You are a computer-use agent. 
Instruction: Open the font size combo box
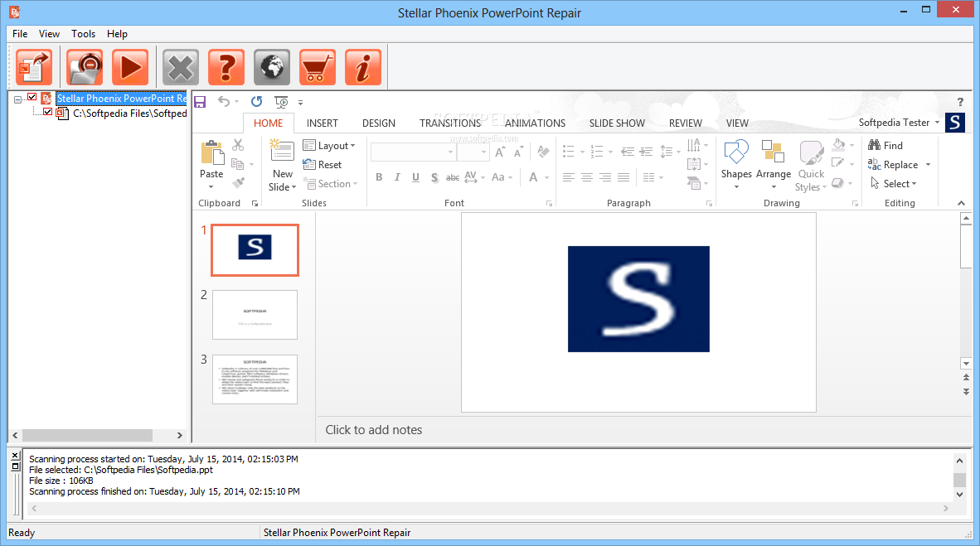tap(473, 152)
